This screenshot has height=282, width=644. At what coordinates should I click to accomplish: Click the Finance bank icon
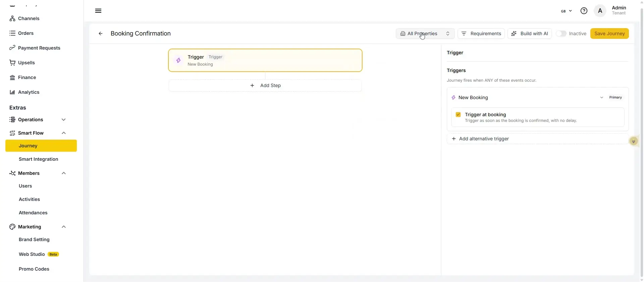(12, 77)
